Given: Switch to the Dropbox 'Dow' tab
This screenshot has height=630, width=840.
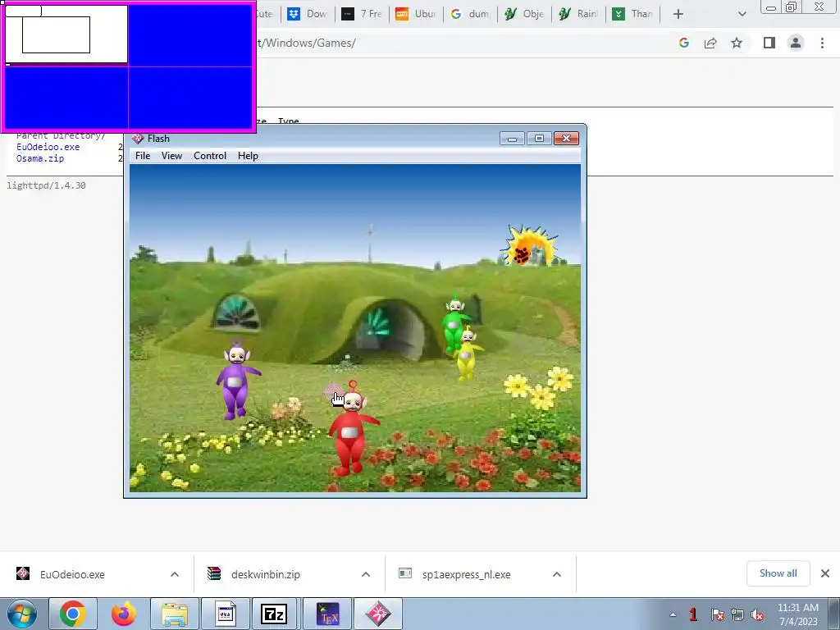Looking at the screenshot, I should 307,14.
